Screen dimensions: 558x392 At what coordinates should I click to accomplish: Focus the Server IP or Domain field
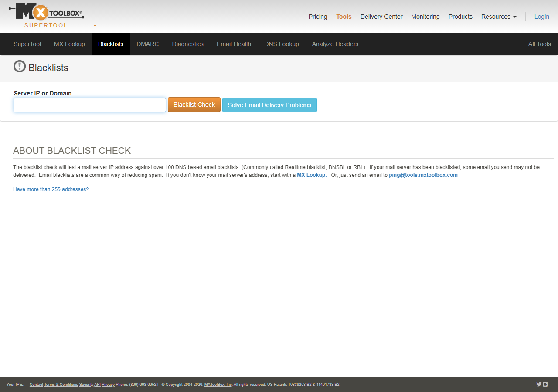point(90,105)
